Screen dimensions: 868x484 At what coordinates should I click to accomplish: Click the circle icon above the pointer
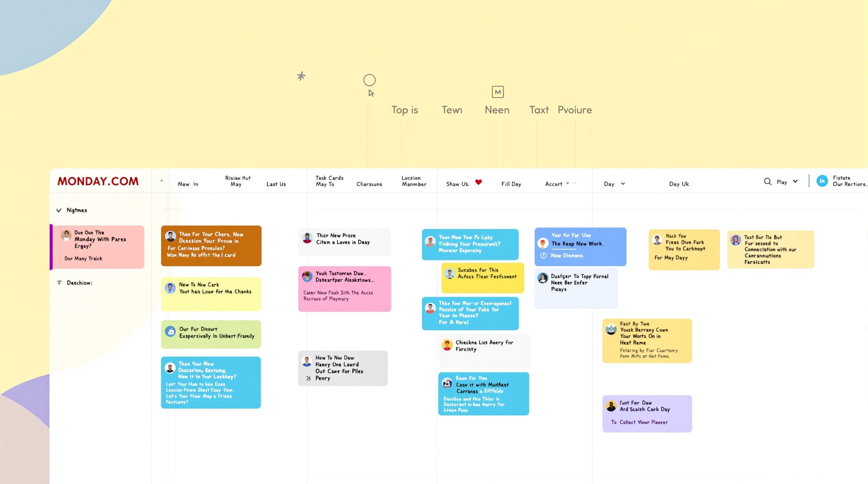[369, 80]
